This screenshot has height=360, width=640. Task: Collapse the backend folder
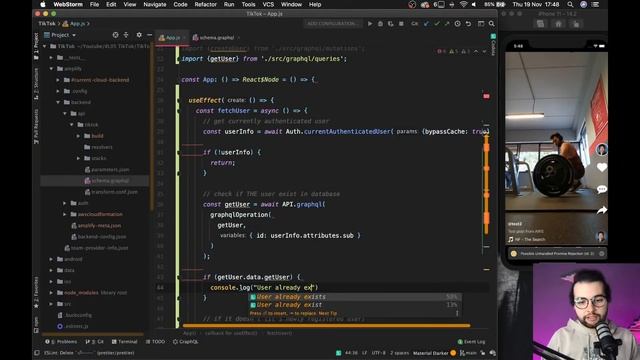coord(58,102)
